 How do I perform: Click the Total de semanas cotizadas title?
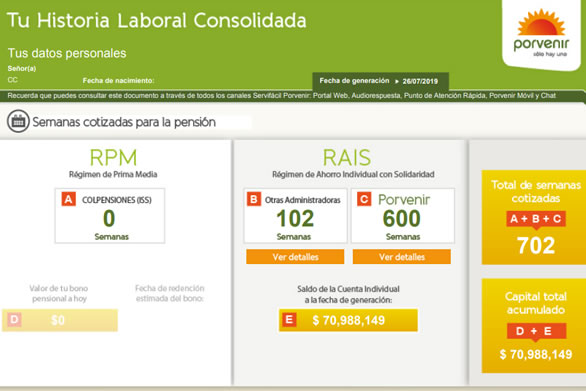tap(536, 191)
